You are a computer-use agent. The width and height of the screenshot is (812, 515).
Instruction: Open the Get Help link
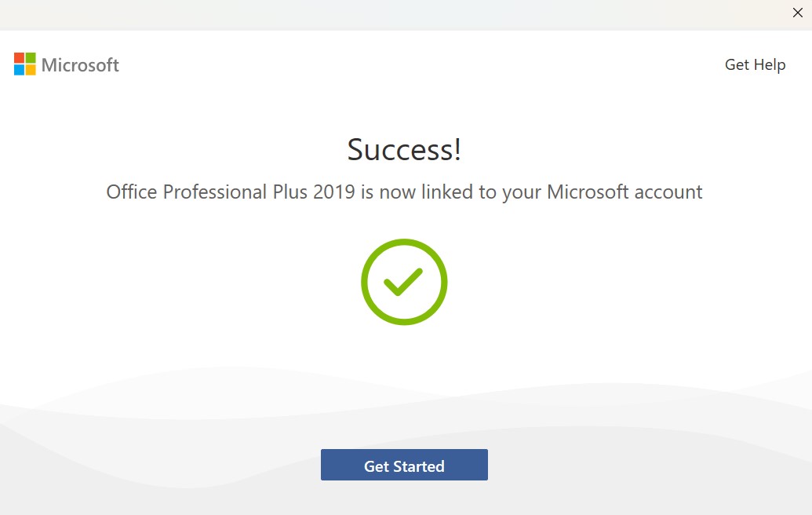point(755,64)
